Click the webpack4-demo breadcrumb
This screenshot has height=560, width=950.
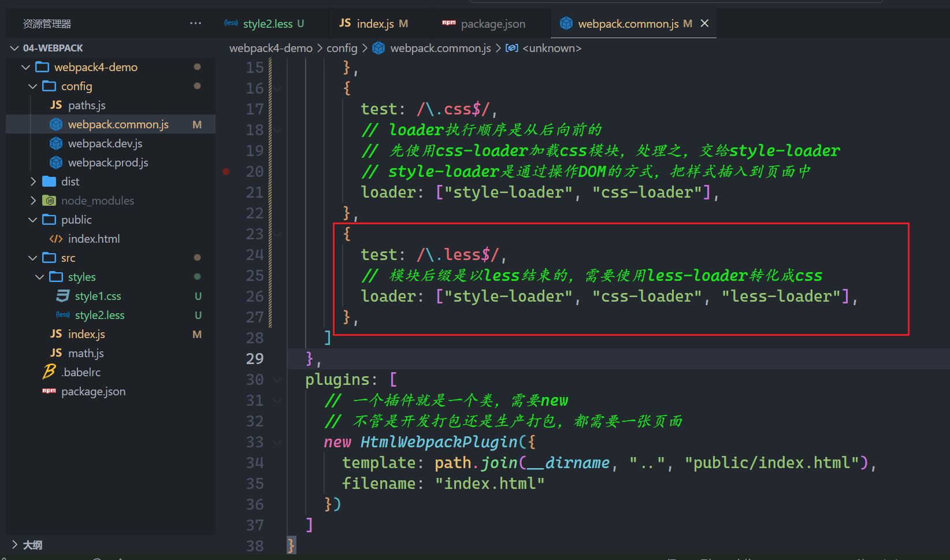[x=270, y=48]
